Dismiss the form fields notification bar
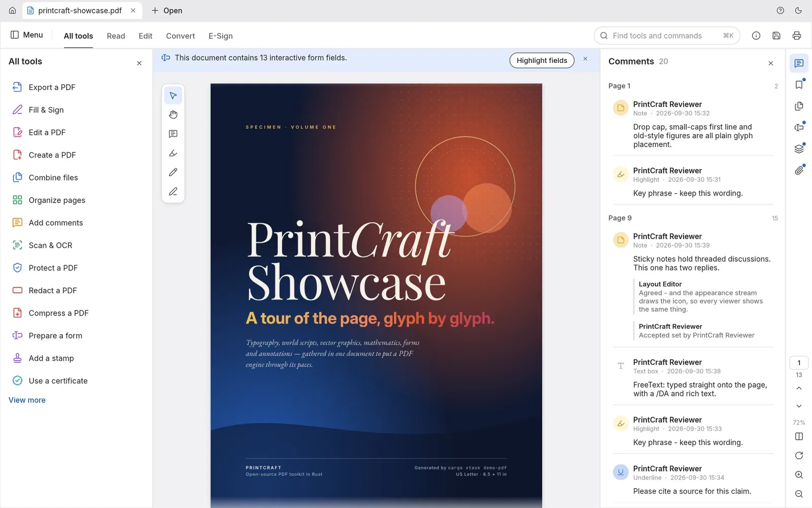Screen dimensions: 812x508 [x=585, y=59]
